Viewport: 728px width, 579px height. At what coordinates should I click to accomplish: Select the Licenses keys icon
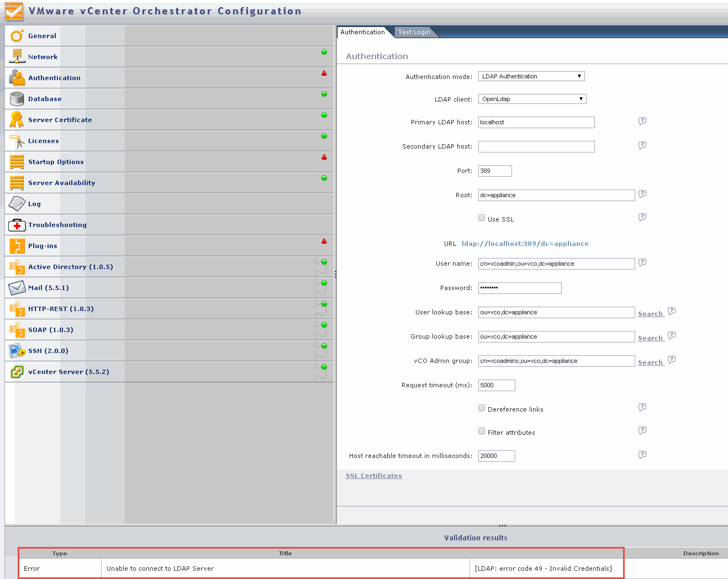coord(17,141)
